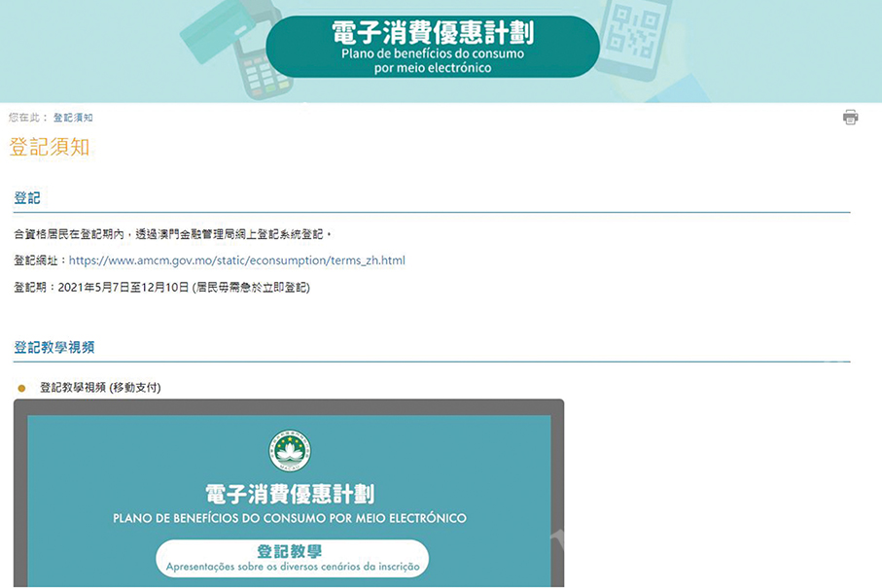Screen dimensions: 882x588
Task: Click the 登記 section heading
Action: (27, 198)
